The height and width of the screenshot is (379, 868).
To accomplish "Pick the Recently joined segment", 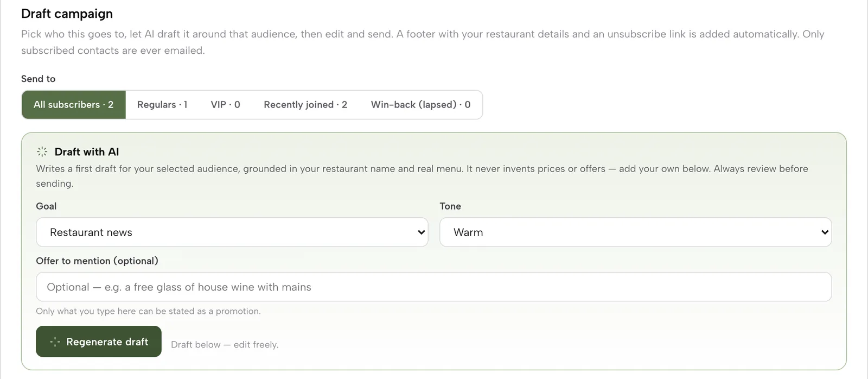I will (305, 105).
